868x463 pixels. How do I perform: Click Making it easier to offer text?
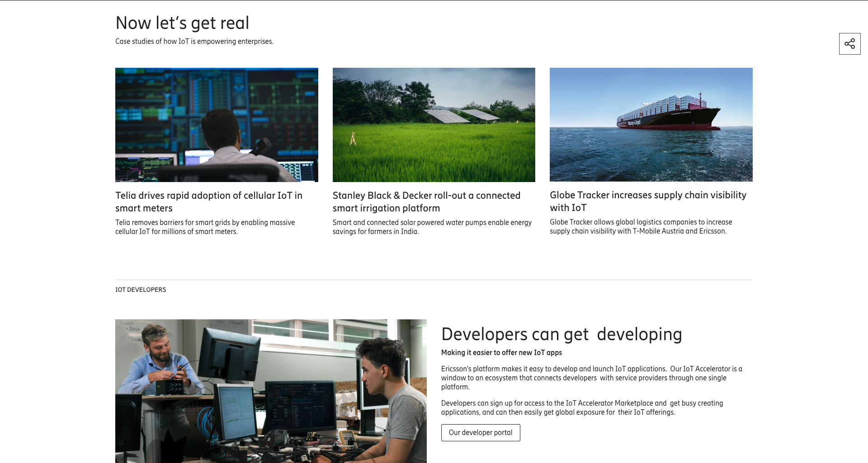click(x=501, y=352)
